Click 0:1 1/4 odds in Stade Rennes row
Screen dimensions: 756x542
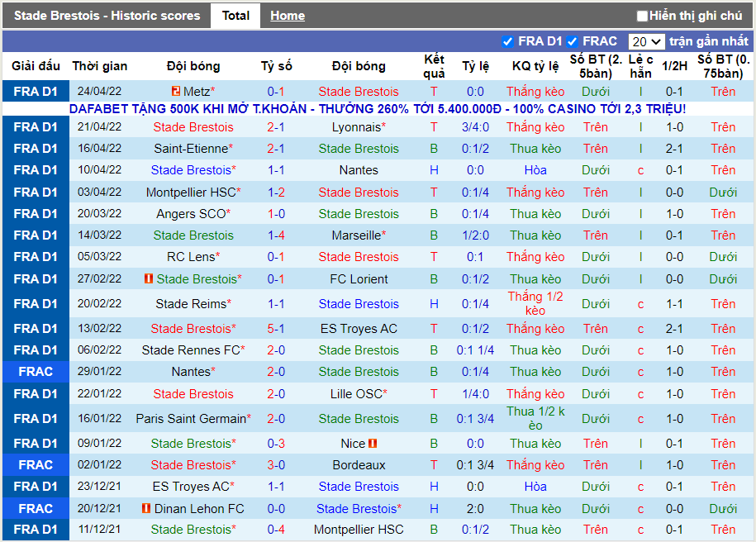pyautogui.click(x=475, y=350)
